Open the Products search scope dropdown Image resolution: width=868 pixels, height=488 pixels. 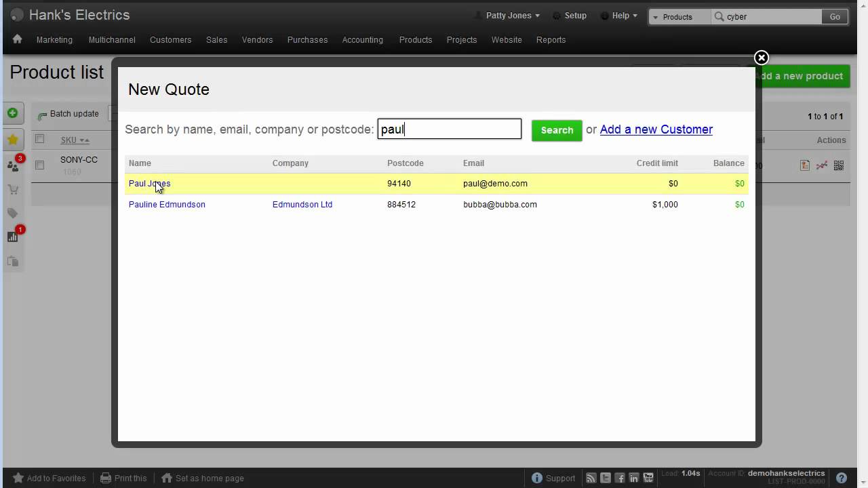click(x=680, y=17)
